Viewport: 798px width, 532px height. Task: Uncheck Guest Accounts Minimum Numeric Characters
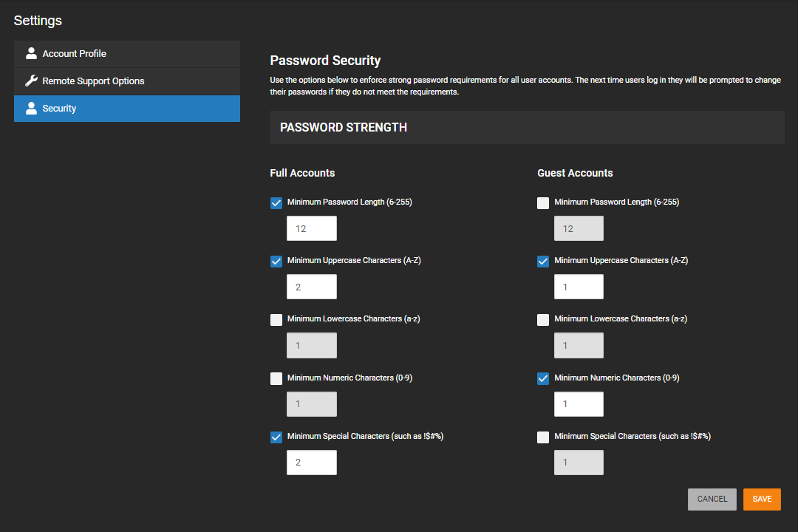pyautogui.click(x=543, y=379)
